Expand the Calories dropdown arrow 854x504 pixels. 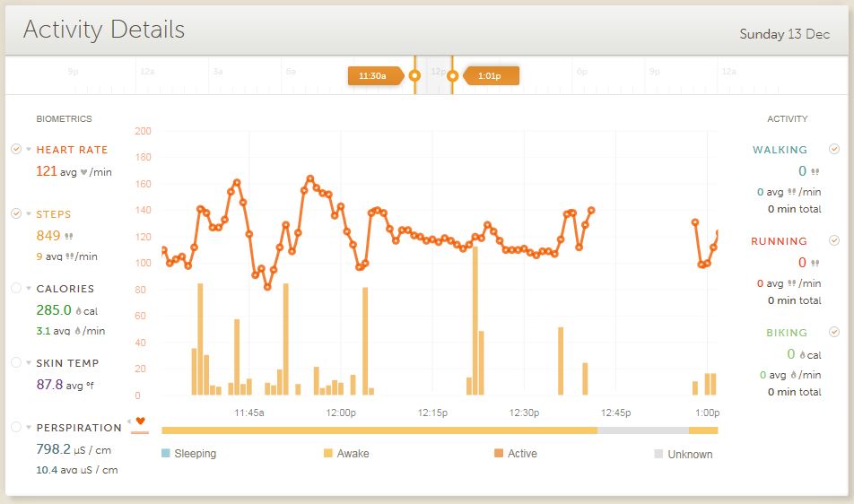pyautogui.click(x=29, y=289)
